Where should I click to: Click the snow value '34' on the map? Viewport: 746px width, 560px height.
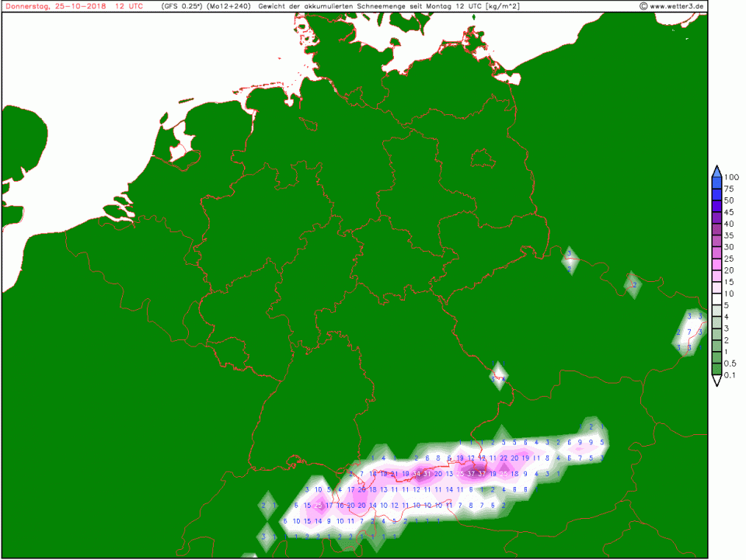click(417, 474)
